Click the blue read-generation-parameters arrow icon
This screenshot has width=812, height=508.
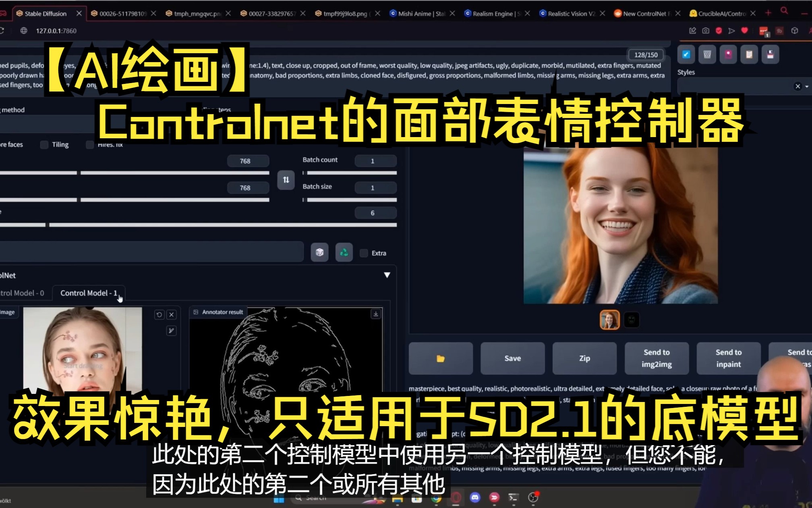click(x=686, y=54)
